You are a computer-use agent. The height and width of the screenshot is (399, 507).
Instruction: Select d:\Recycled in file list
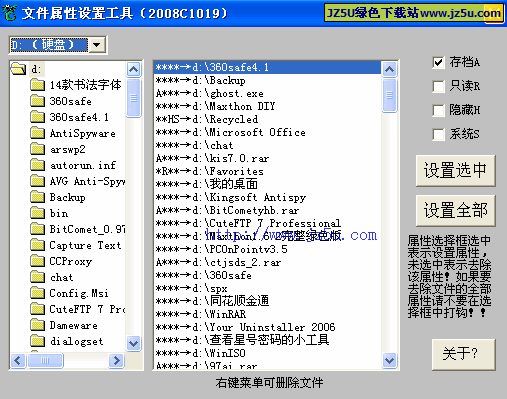[x=267, y=119]
